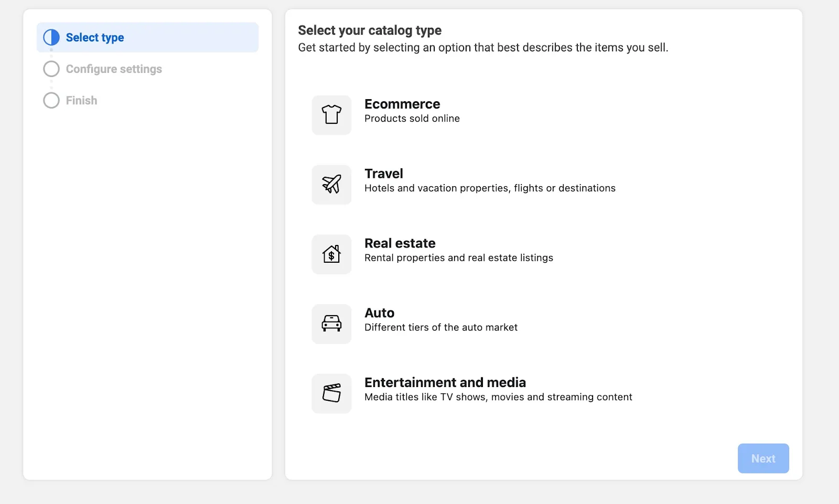
Task: Click the Travel airplane icon
Action: (331, 184)
